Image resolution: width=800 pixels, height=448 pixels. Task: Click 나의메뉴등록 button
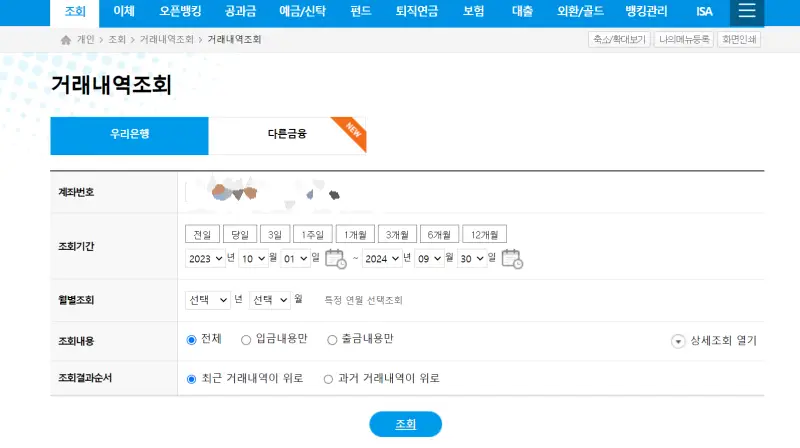[x=684, y=39]
